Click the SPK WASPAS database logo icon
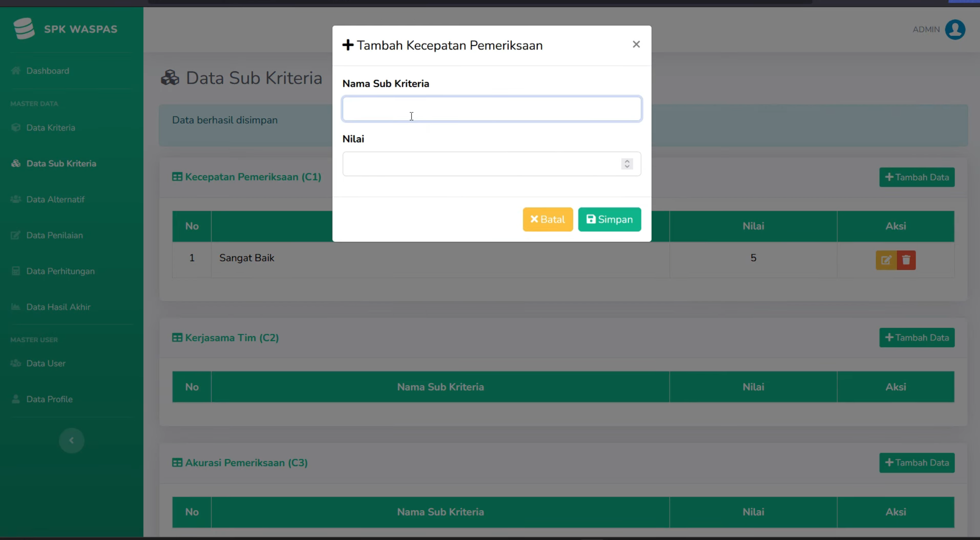Viewport: 980px width, 540px height. pyautogui.click(x=24, y=28)
